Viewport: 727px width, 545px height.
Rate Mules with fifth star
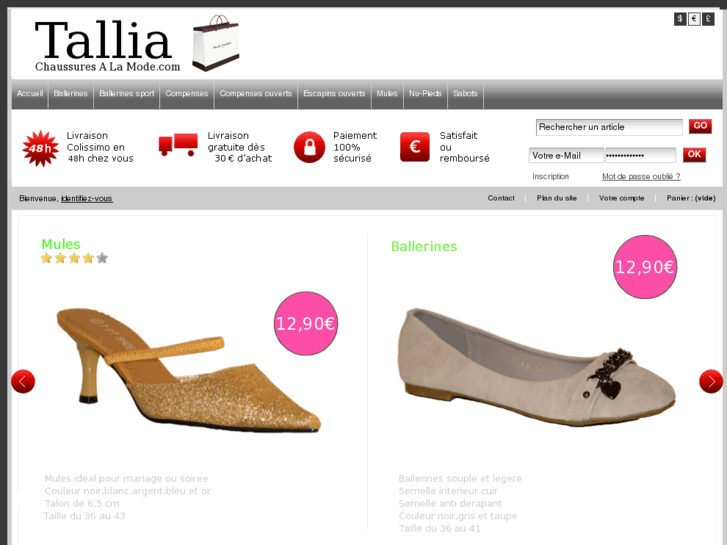102,258
